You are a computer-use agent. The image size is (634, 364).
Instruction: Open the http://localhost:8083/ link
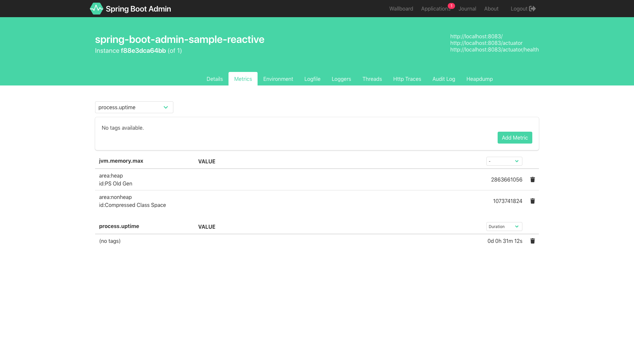point(476,36)
